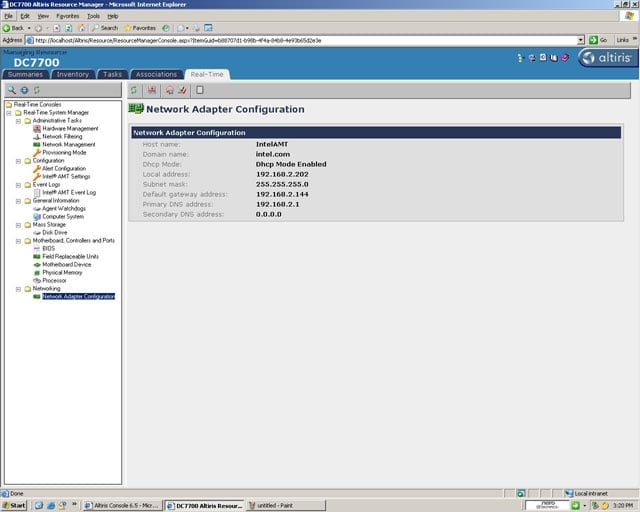640x512 pixels.
Task: Select Computer System tree item
Action: (x=63, y=216)
